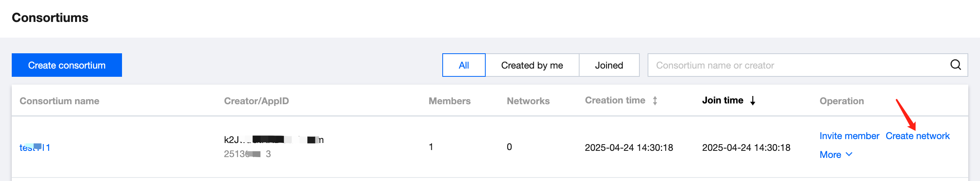
Task: Show only Joined consortiums
Action: point(609,65)
